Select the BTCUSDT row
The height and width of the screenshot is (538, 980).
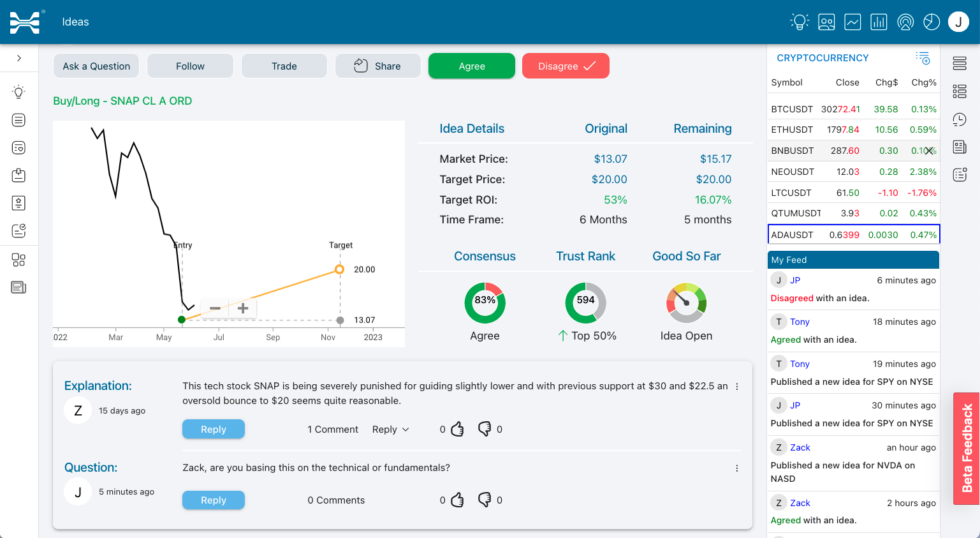click(854, 109)
